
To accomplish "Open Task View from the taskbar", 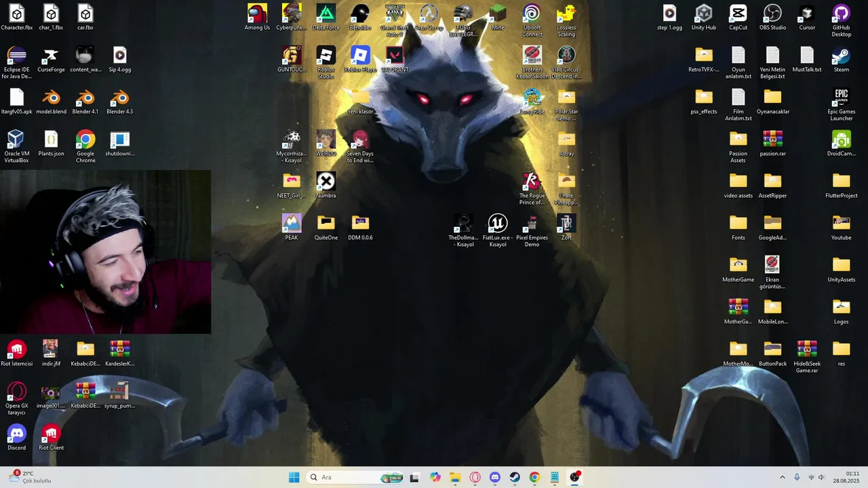I will [x=414, y=477].
